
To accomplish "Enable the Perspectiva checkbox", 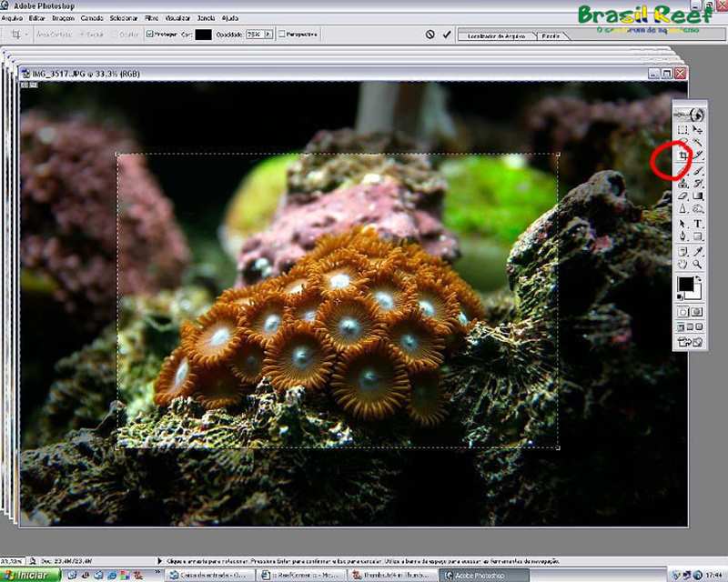I will [x=282, y=35].
